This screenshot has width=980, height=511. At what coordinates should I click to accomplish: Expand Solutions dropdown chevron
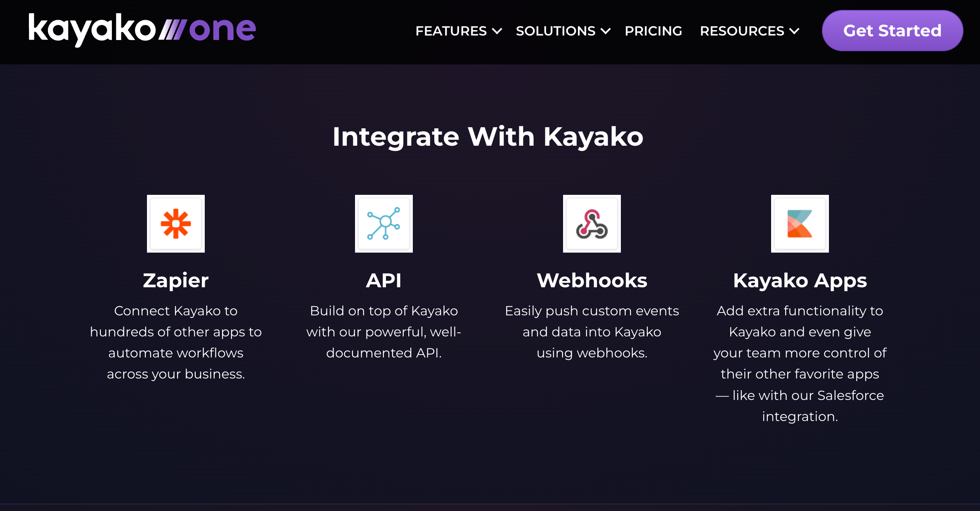(606, 31)
